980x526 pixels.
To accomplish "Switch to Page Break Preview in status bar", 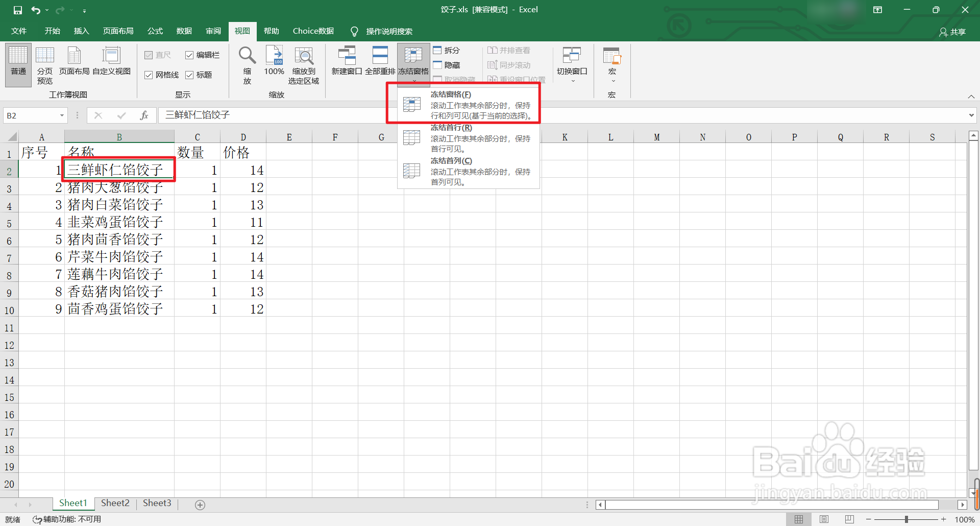I will point(849,519).
